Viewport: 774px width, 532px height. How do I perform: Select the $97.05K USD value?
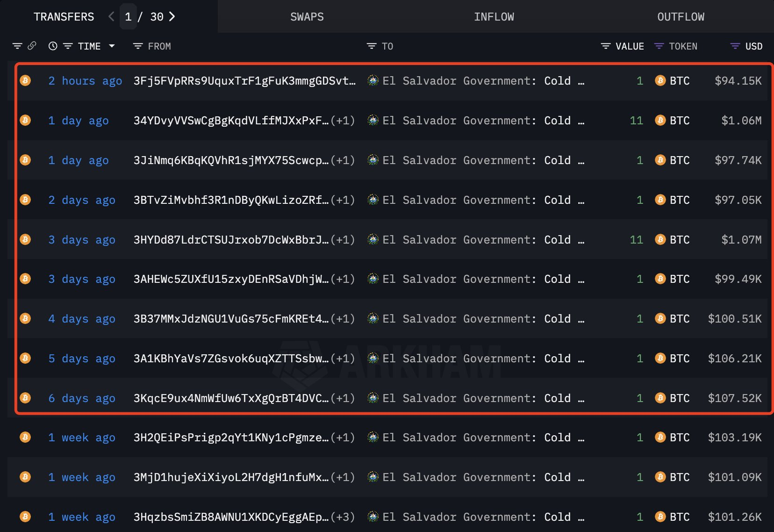(738, 200)
